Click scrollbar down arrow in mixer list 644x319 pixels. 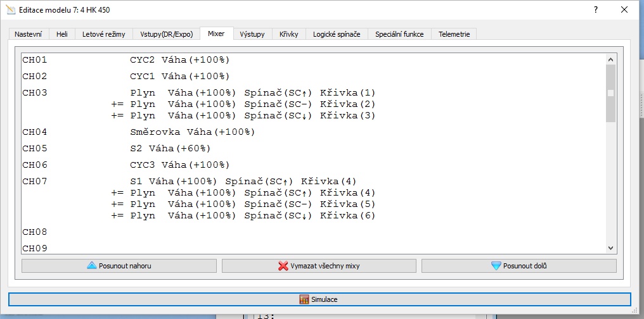[611, 248]
